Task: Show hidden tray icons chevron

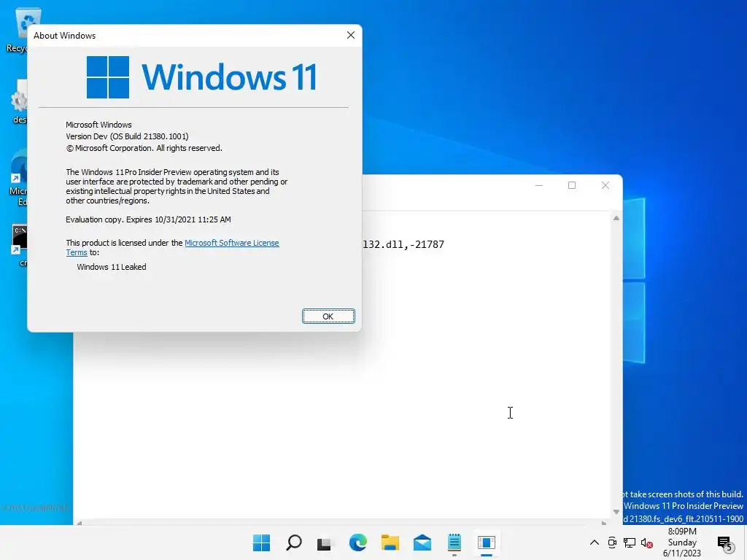Action: tap(595, 542)
